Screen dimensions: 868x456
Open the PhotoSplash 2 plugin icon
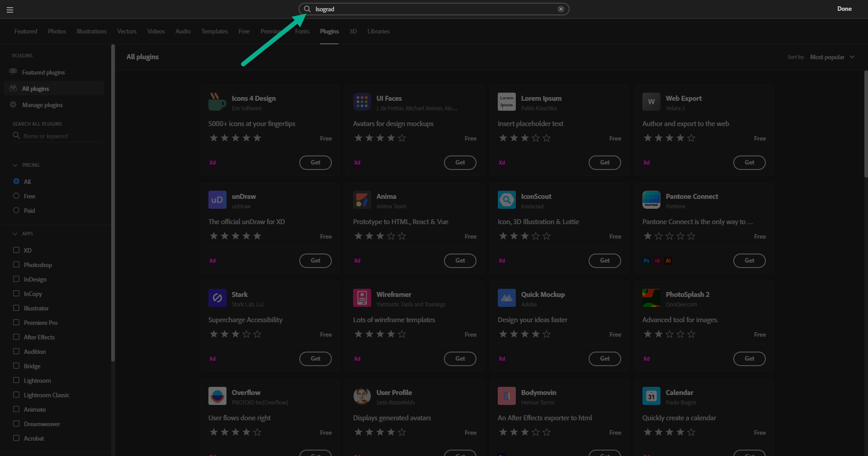point(651,298)
